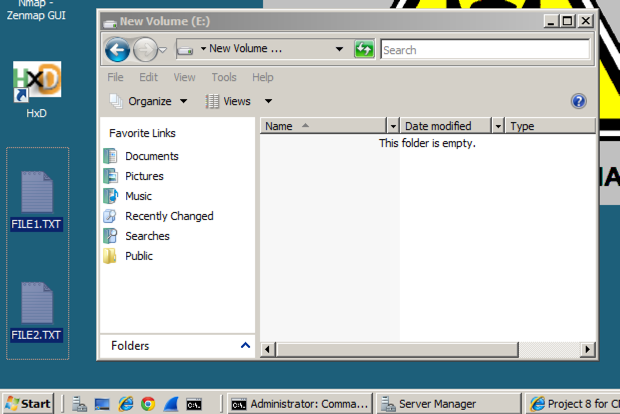
Task: Click the Recently Changed icon
Action: [110, 216]
